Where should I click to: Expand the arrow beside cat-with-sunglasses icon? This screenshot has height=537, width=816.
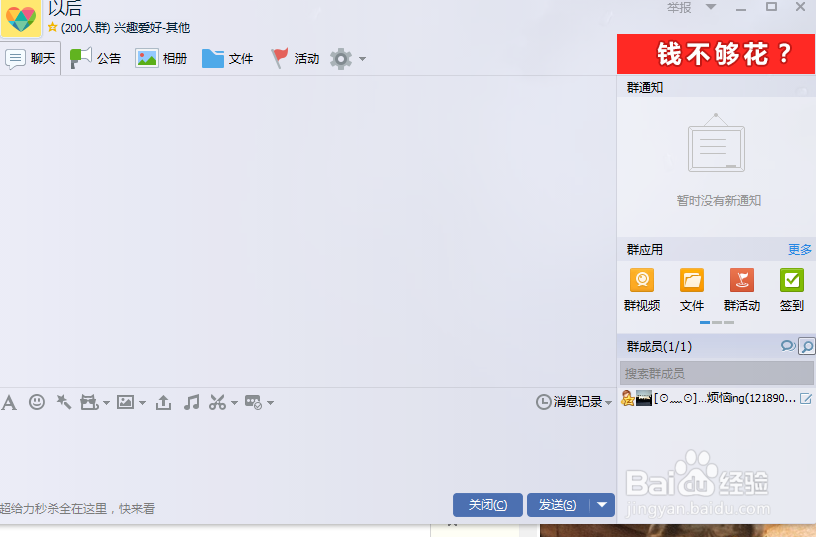point(106,403)
